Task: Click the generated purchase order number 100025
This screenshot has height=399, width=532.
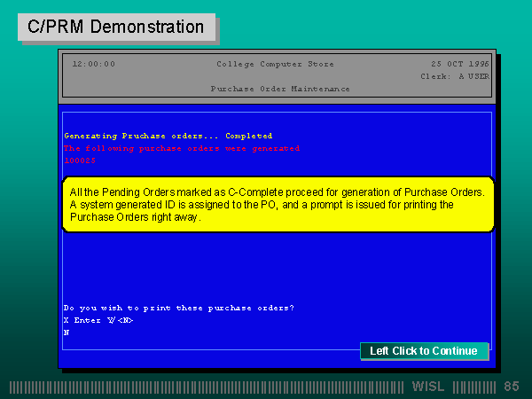Action: click(x=80, y=160)
